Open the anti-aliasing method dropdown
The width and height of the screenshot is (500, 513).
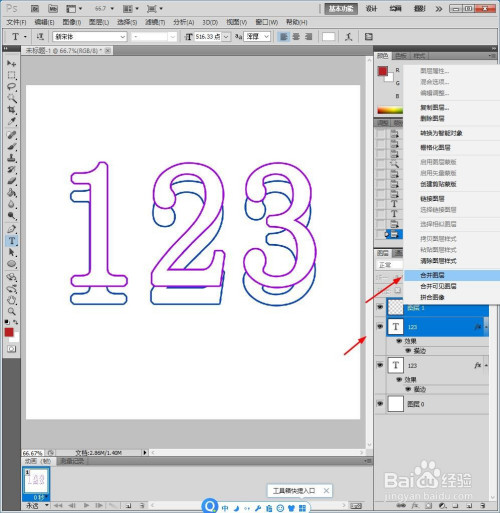pos(257,37)
